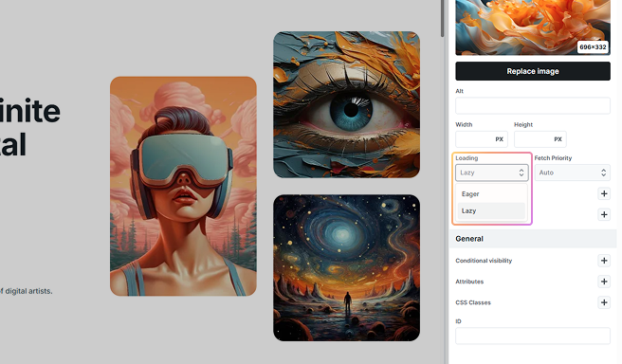Viewport: 622px width, 364px height.
Task: Click plus icon right of Lazy option
Action: (604, 214)
